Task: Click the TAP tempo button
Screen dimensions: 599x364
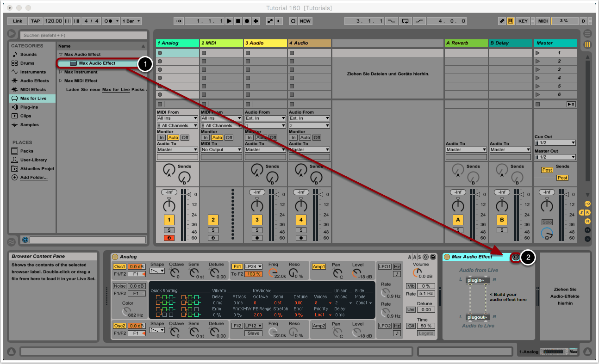Action: point(35,21)
